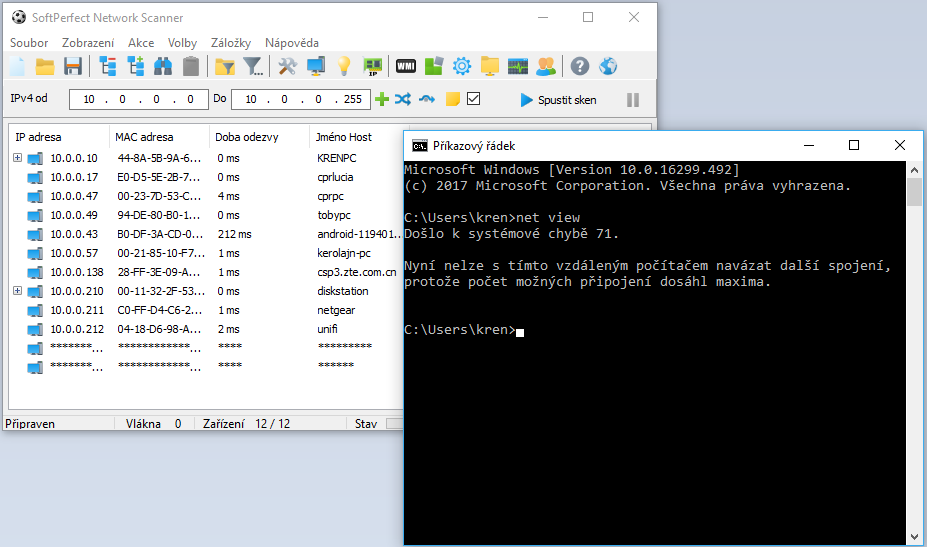
Task: Open a saved file via the folder icon
Action: 45,66
